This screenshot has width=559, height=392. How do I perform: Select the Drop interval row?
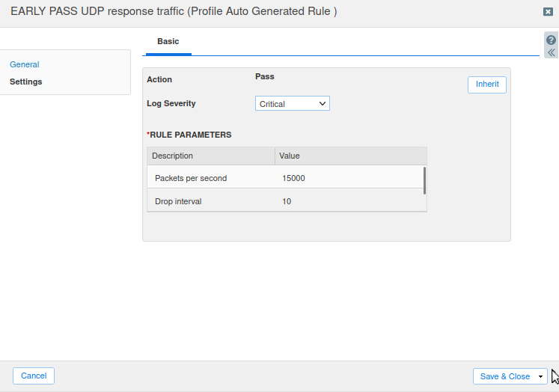[178, 201]
